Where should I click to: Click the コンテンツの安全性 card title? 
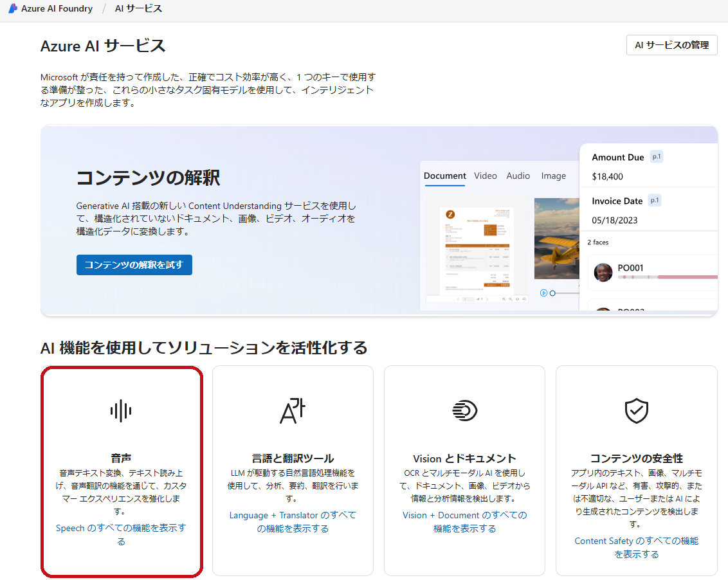[x=637, y=458]
